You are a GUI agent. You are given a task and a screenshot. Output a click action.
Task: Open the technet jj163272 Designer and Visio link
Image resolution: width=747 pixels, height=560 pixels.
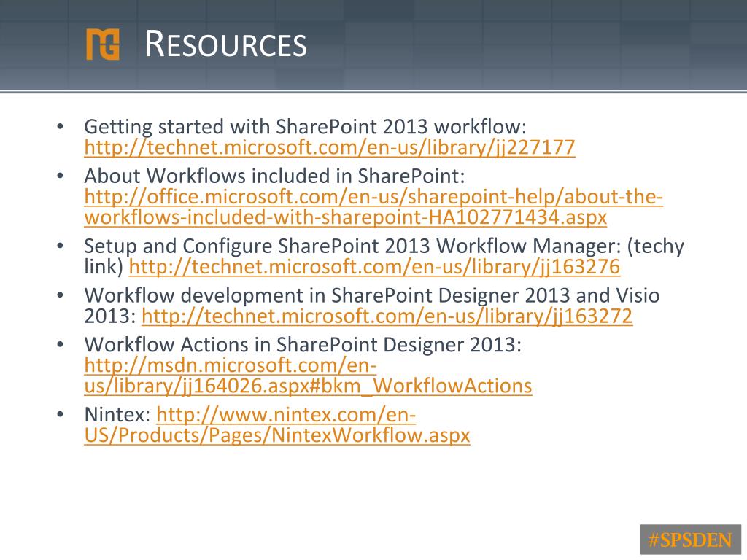pos(387,316)
